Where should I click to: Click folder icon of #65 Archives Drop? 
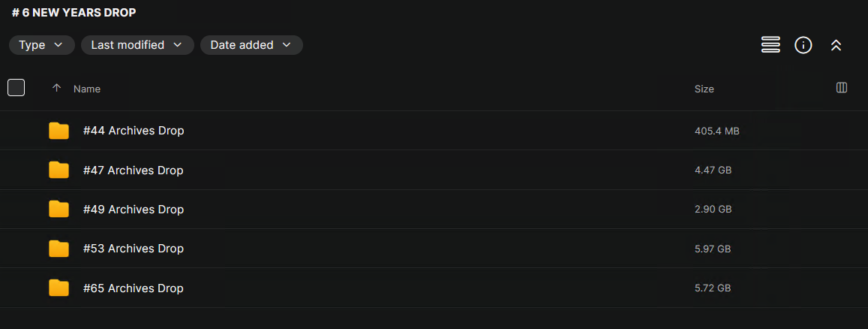[59, 288]
